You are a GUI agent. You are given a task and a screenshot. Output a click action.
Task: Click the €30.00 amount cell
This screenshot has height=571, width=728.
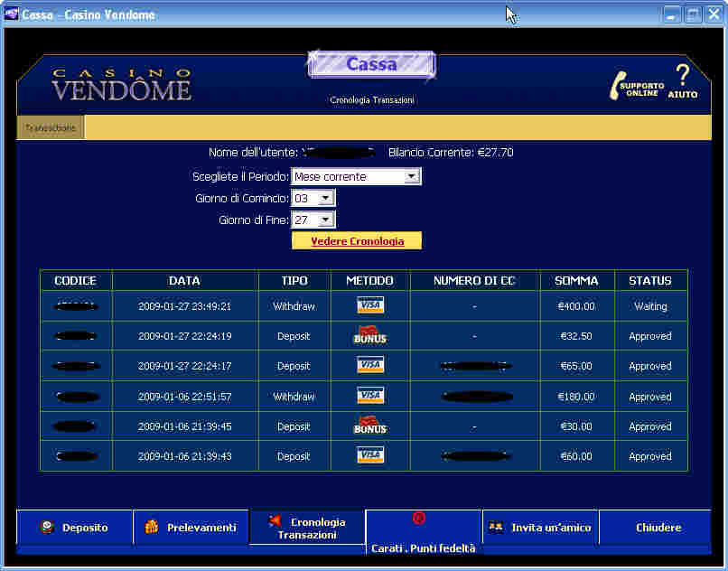click(x=576, y=426)
